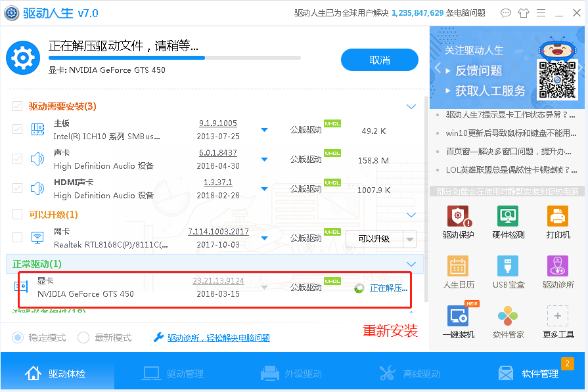This screenshot has height=392, width=588.
Task: Click the 可以升级 upgrade button
Action: [374, 239]
